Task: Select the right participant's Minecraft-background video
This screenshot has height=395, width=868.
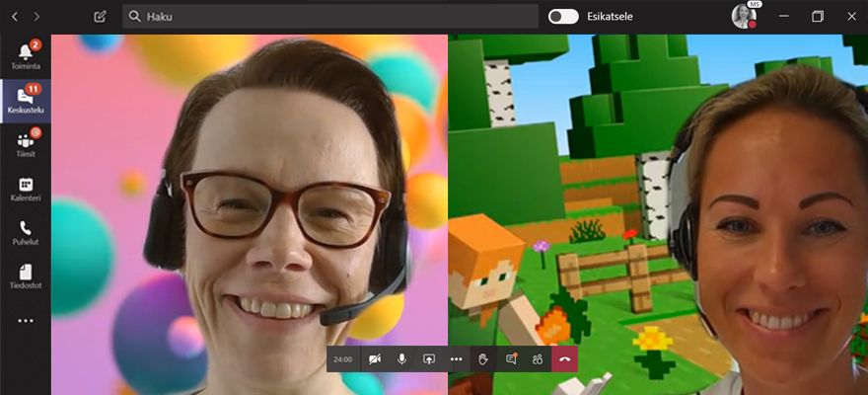Action: (x=658, y=215)
